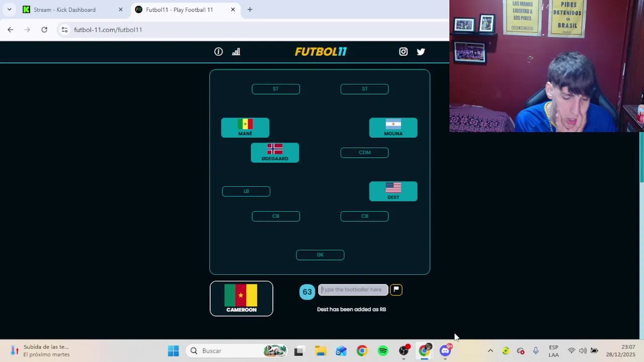The height and width of the screenshot is (362, 644).
Task: Focus the footballer name input field
Action: 353,290
